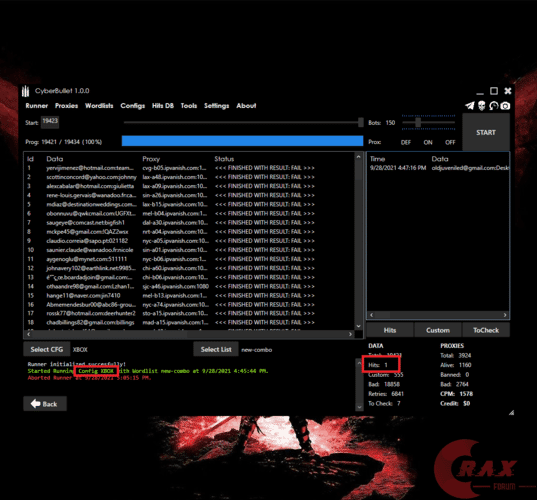This screenshot has width=537, height=500.
Task: Select the ON proxy mode
Action: pos(428,142)
